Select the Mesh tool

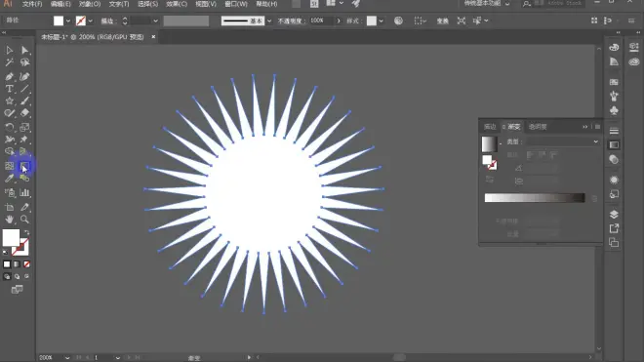coord(9,166)
